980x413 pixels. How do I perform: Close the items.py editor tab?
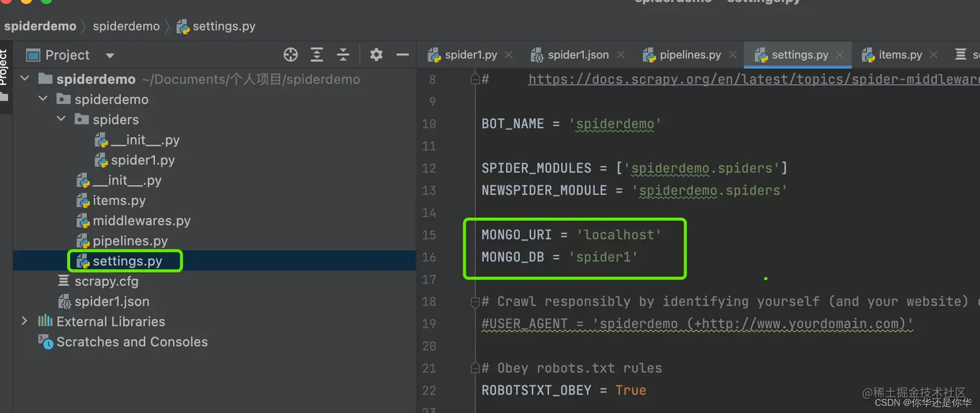pos(933,55)
